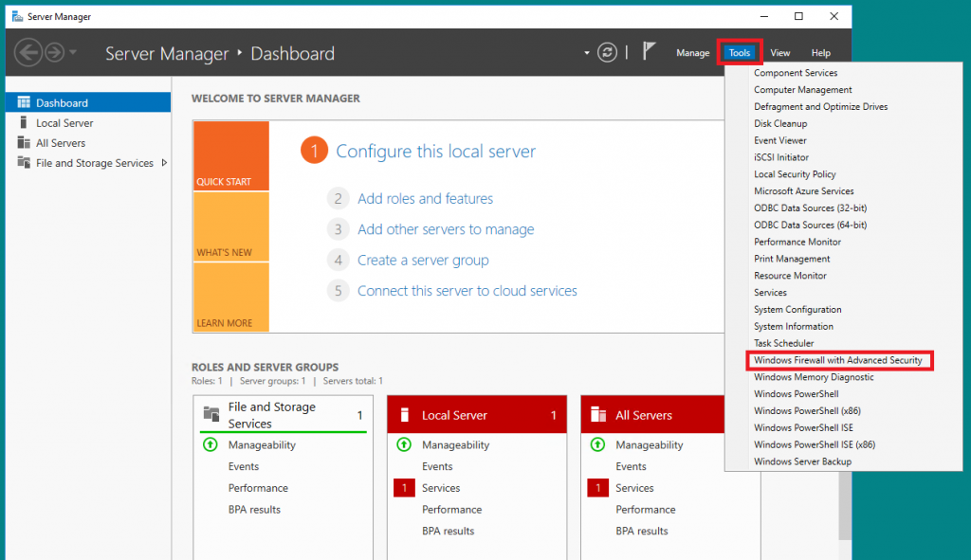The image size is (971, 560).
Task: Click the refresh dashboard icon
Action: point(607,53)
